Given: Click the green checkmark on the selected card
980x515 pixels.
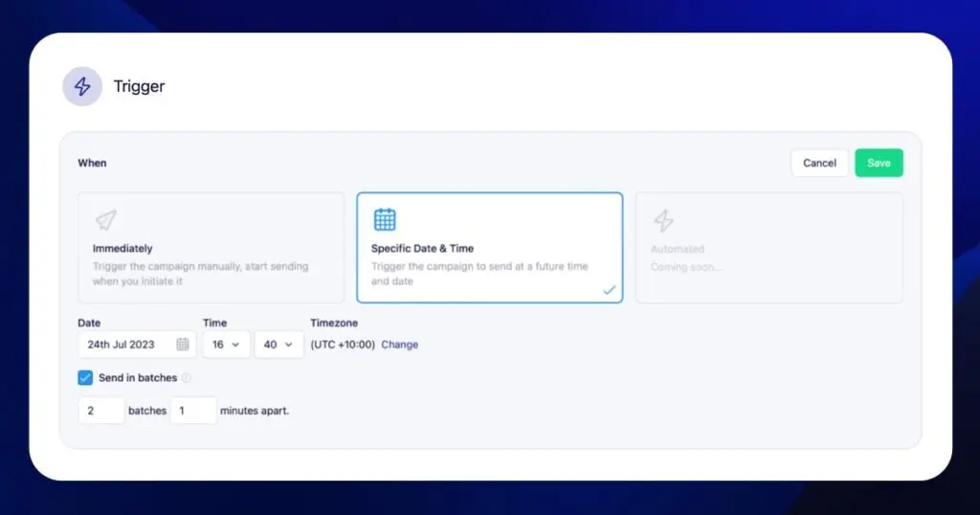Looking at the screenshot, I should 609,289.
